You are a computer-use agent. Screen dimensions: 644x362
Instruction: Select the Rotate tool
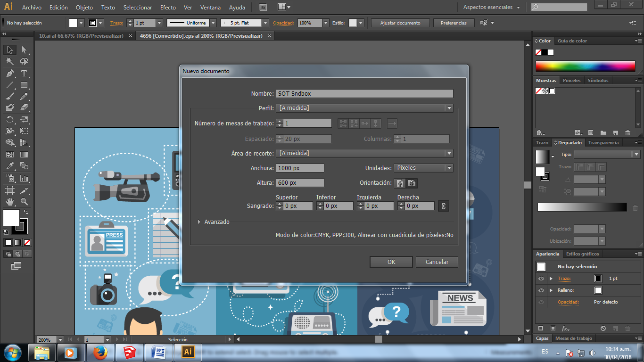click(9, 120)
